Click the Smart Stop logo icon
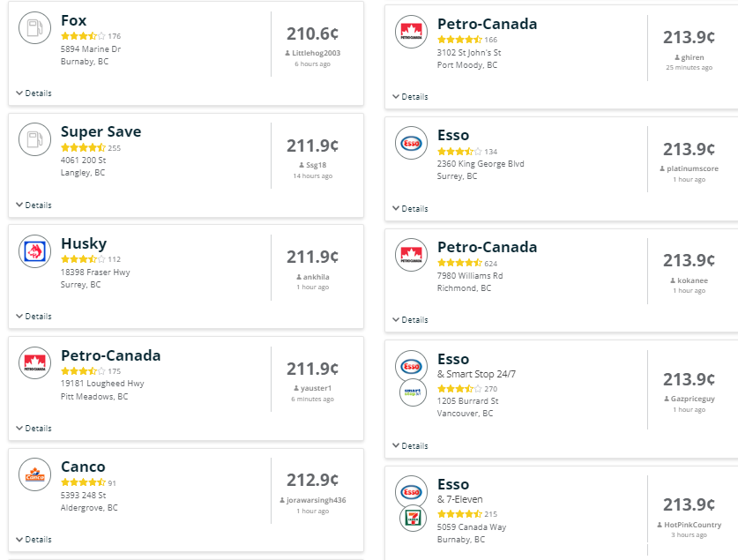738x560 pixels. click(413, 392)
